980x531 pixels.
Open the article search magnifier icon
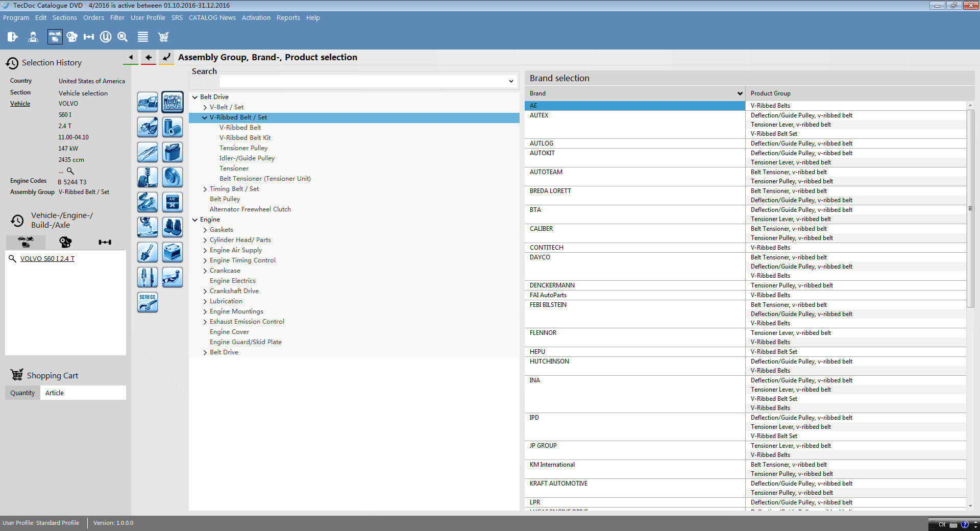[122, 37]
